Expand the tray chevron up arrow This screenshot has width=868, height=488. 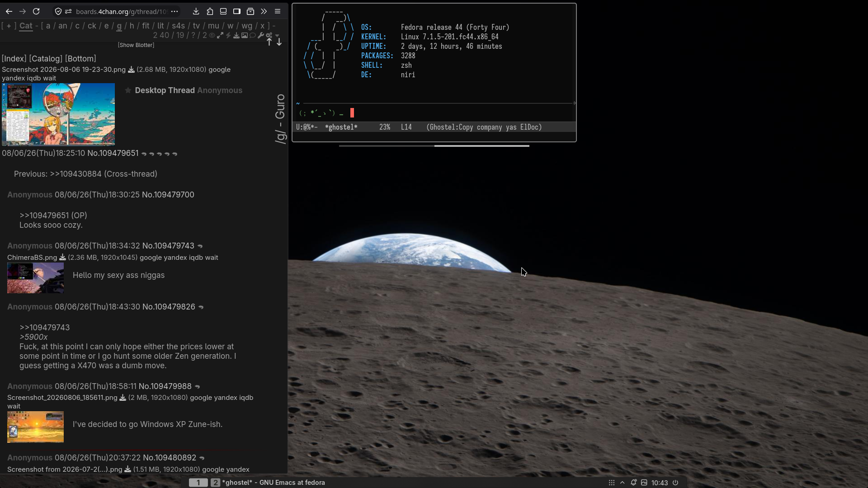point(623,483)
